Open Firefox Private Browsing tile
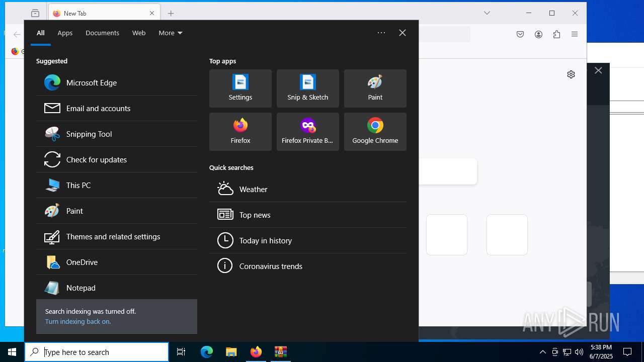This screenshot has width=644, height=362. tap(308, 132)
